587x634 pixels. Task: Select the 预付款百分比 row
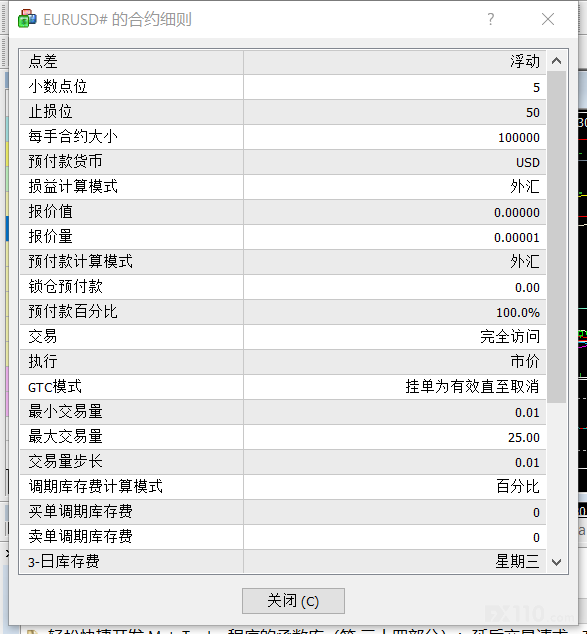283,312
